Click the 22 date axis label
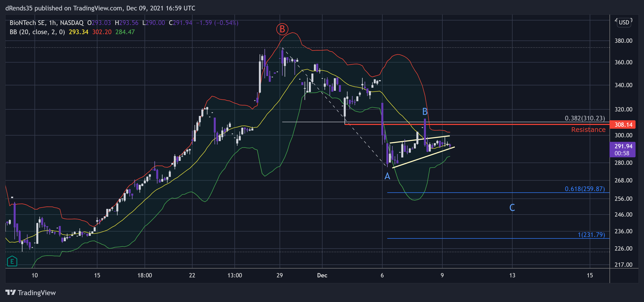This screenshot has height=302, width=644. click(x=192, y=275)
